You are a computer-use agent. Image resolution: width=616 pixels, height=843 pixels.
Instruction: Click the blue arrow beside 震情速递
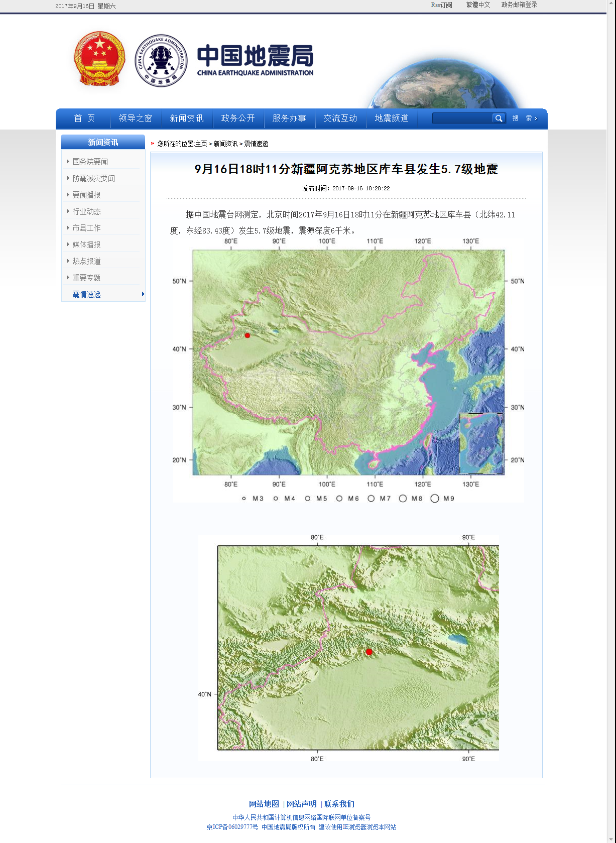click(x=143, y=294)
